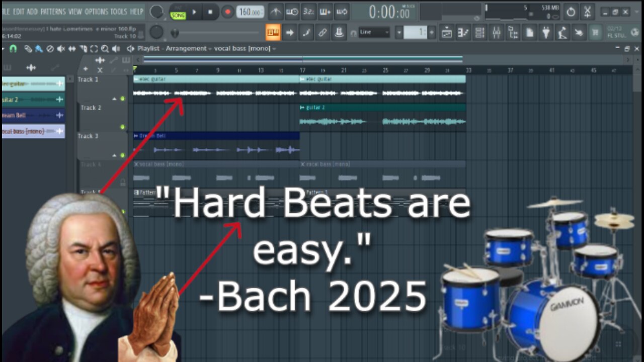Toggle the countdown before recording icon
The image size is (644, 362).
[x=308, y=12]
